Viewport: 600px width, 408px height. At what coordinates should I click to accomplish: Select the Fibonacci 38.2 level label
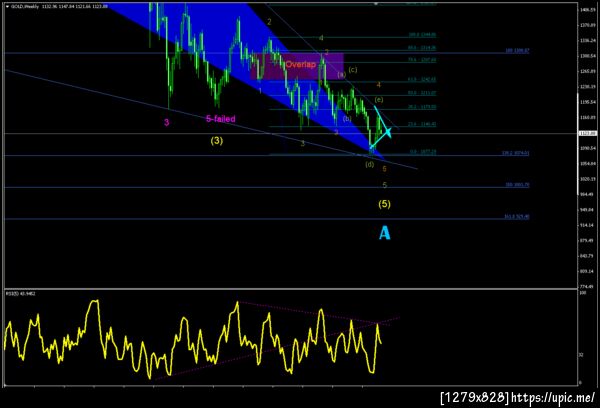point(422,107)
